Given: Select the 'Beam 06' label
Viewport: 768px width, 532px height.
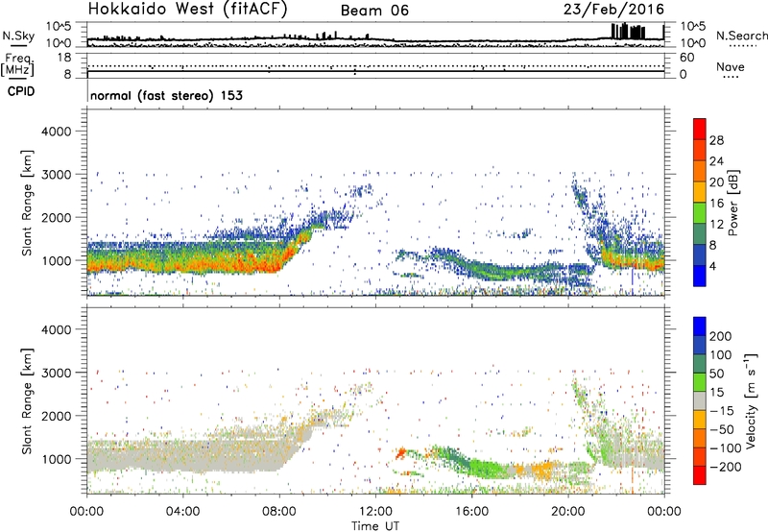Looking at the screenshot, I should pyautogui.click(x=374, y=11).
